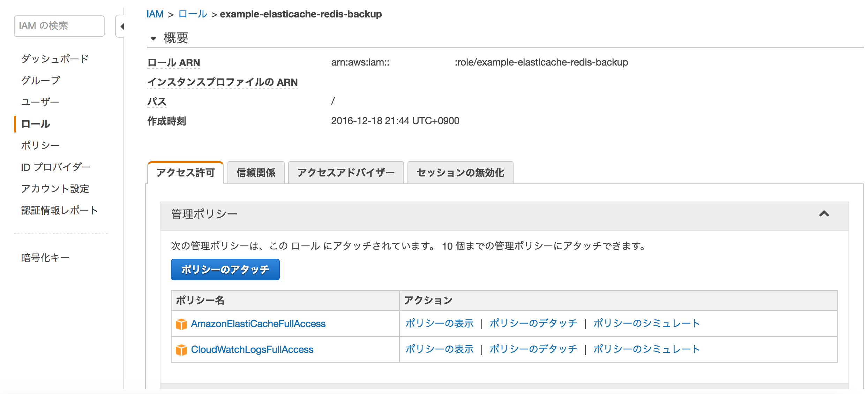
Task: Click the example-elasticache-redis-backup breadcrumb title
Action: click(301, 14)
